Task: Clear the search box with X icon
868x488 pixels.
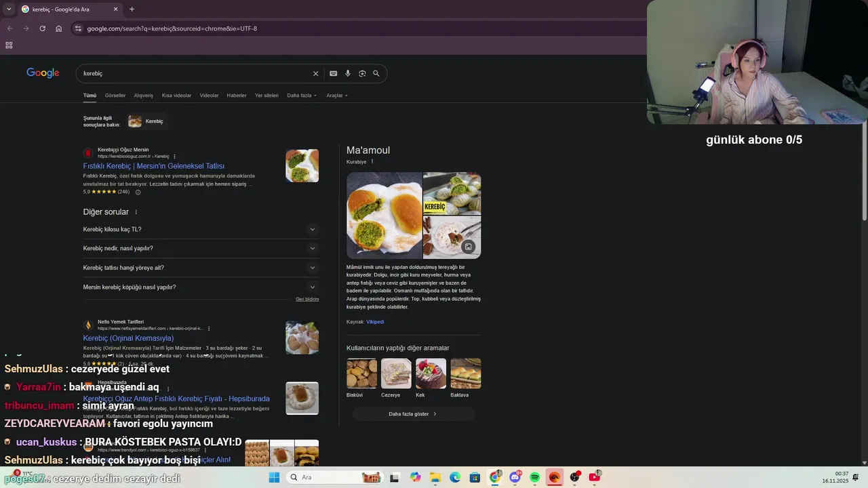Action: coord(315,73)
